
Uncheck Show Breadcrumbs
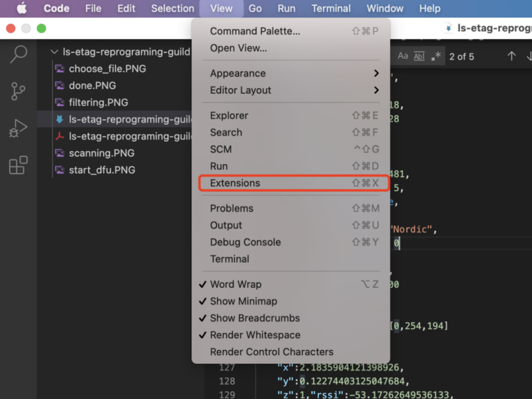click(x=255, y=318)
